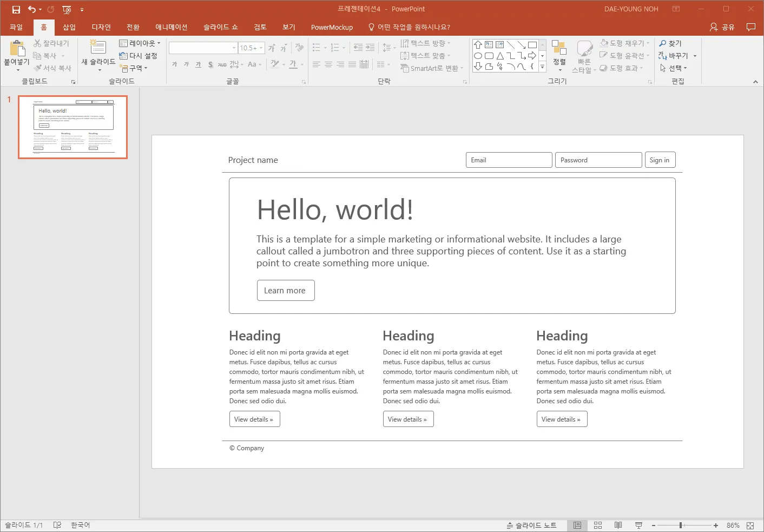Expand the Section (구역) dropdown
764x532 pixels.
click(134, 68)
